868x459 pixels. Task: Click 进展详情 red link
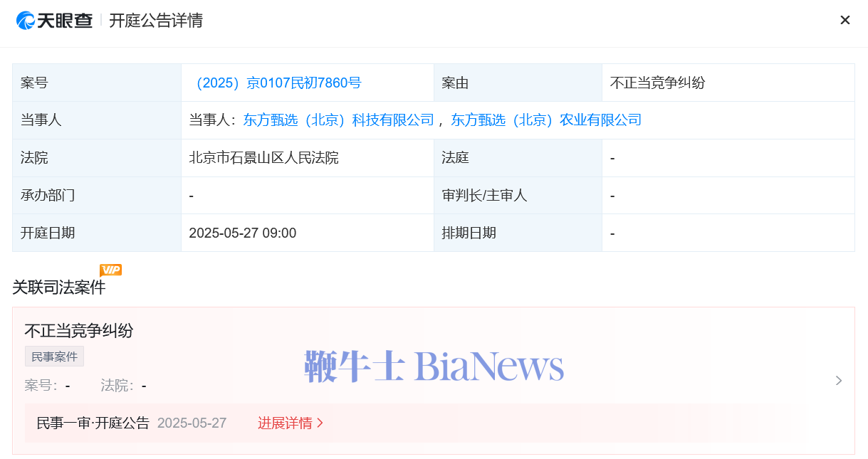click(x=285, y=423)
